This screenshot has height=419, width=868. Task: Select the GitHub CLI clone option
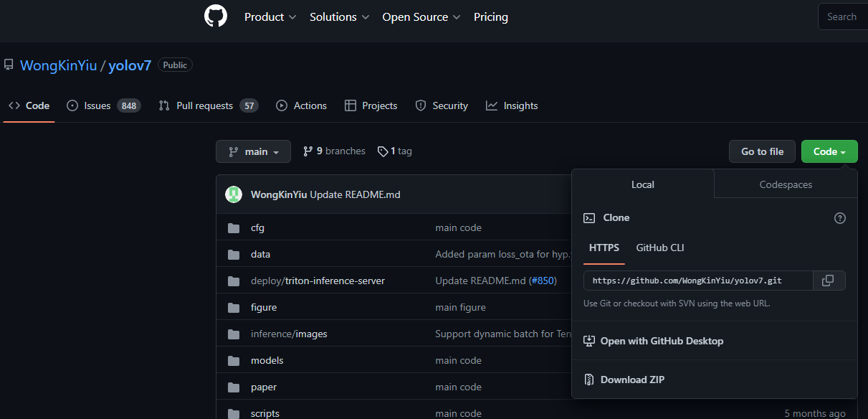point(660,248)
